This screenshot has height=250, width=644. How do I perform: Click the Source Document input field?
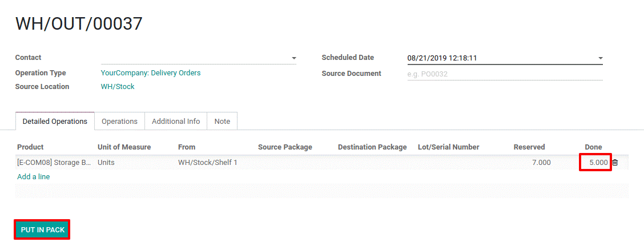click(x=505, y=74)
